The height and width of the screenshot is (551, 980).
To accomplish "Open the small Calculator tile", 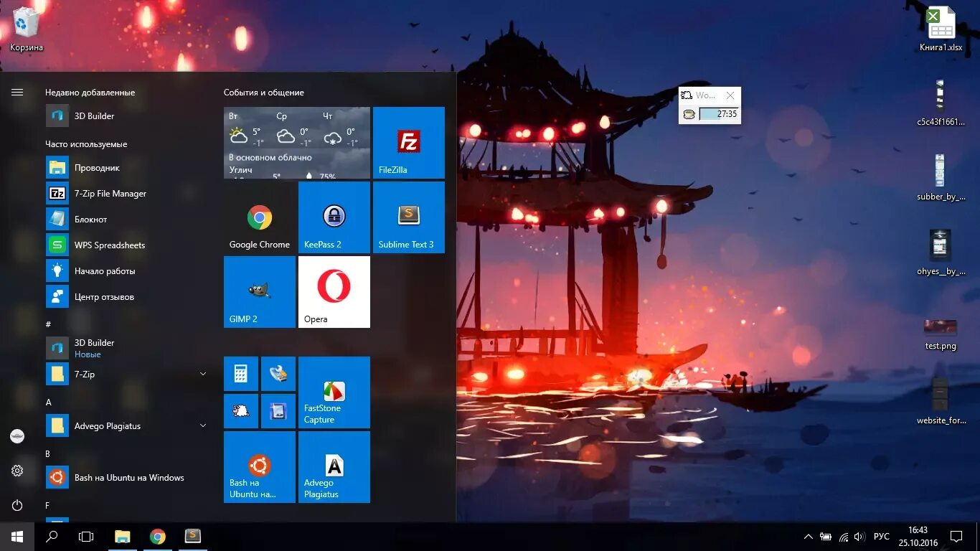I will click(x=241, y=374).
